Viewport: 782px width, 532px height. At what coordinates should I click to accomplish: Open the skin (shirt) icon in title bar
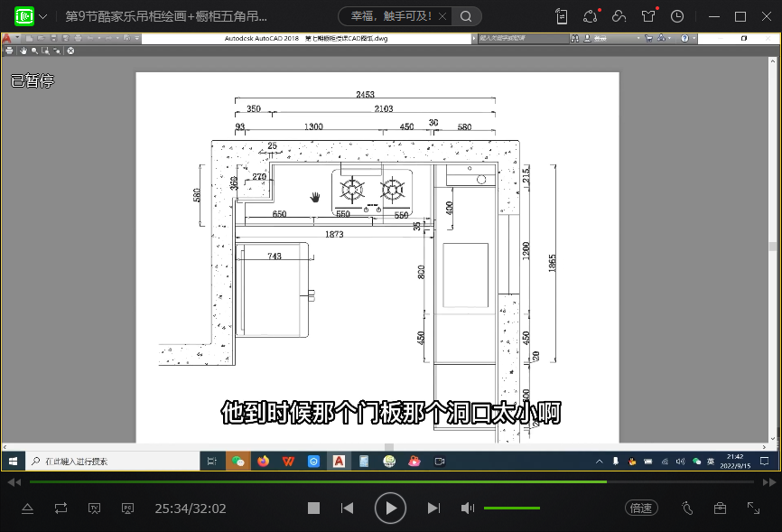(x=648, y=16)
